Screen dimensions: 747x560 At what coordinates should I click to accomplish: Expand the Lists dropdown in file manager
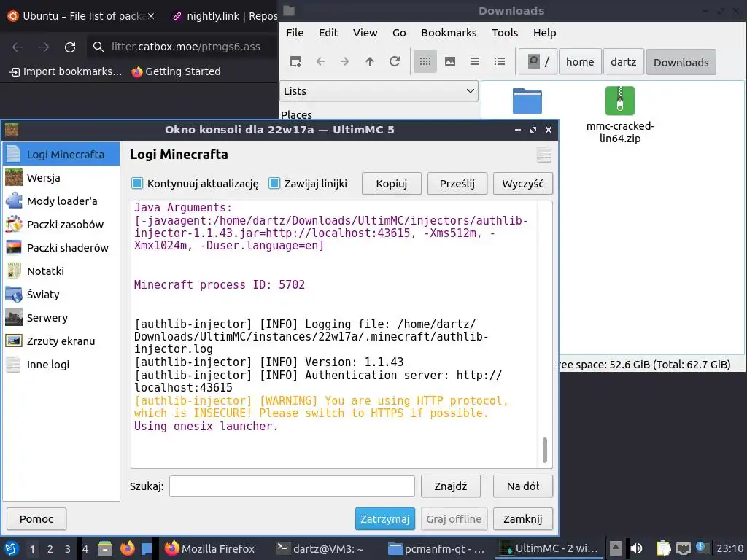click(379, 91)
